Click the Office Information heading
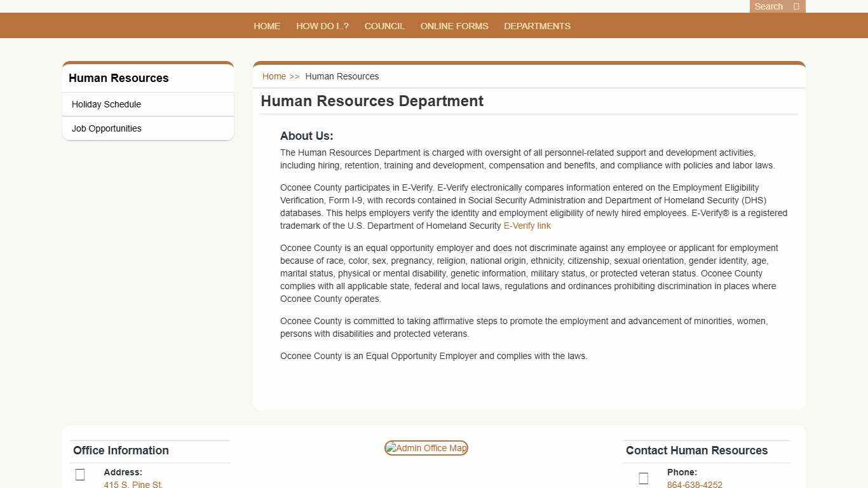The width and height of the screenshot is (868, 488). tap(121, 451)
